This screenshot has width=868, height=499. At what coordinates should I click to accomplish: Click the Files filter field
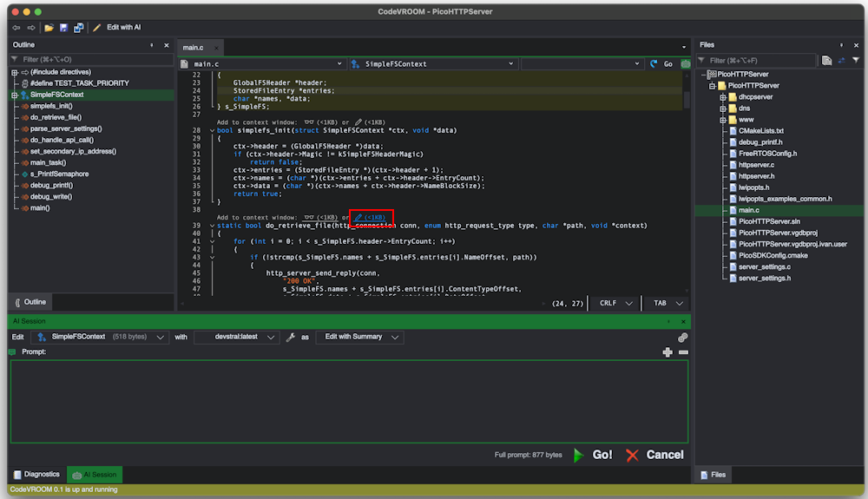(x=757, y=60)
